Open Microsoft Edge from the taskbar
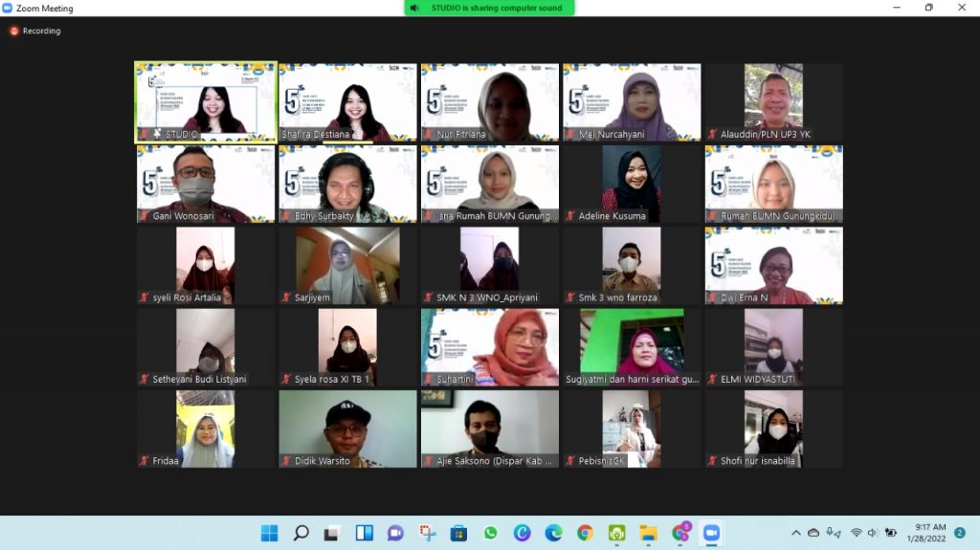The image size is (980, 550). click(x=553, y=533)
